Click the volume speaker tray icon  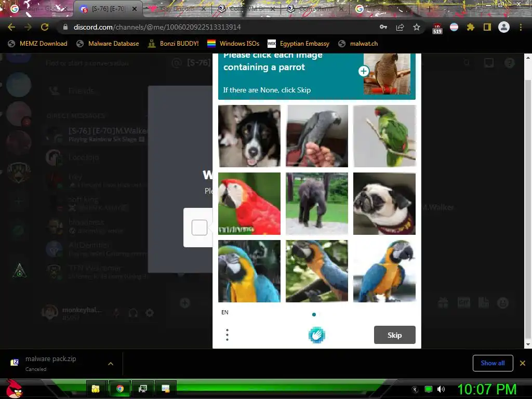pos(441,389)
